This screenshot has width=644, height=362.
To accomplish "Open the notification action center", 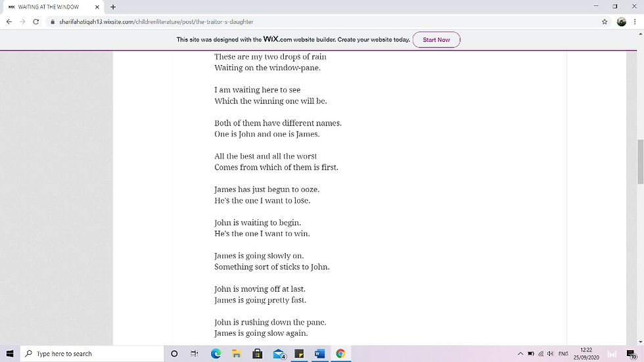I will click(632, 353).
